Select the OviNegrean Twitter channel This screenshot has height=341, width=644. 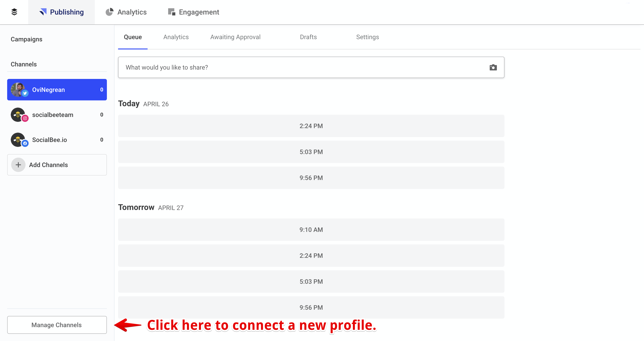[x=57, y=90]
